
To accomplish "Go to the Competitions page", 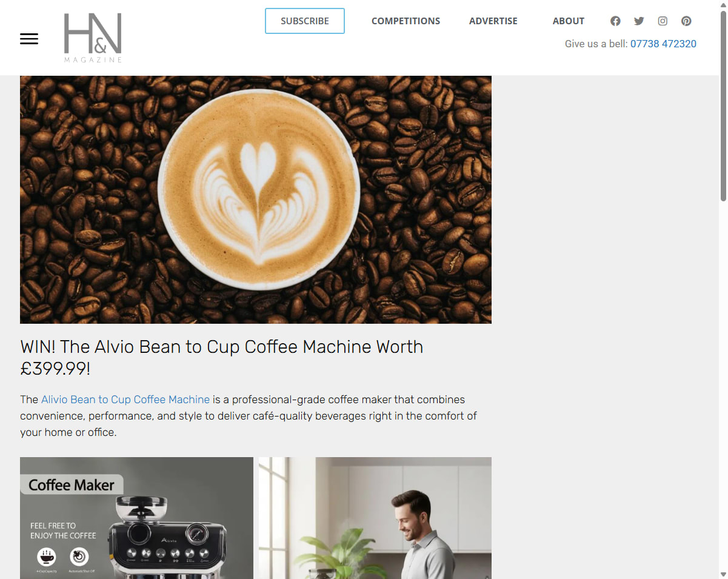I will (x=406, y=21).
